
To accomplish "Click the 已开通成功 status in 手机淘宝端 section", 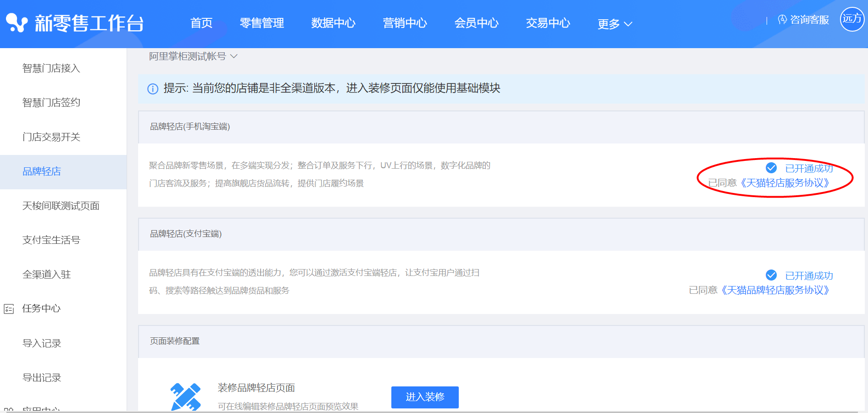I will (809, 168).
